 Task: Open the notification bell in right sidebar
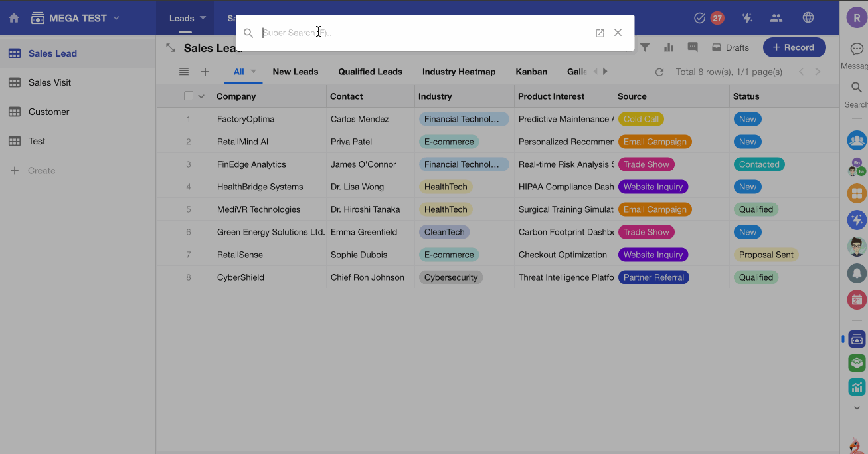[857, 273]
